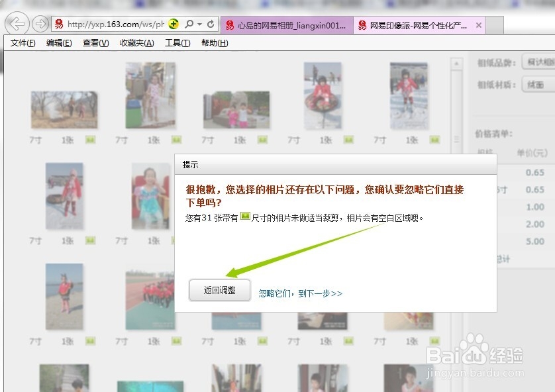Click the 5.00 price value
The height and width of the screenshot is (392, 555).
pyautogui.click(x=535, y=241)
